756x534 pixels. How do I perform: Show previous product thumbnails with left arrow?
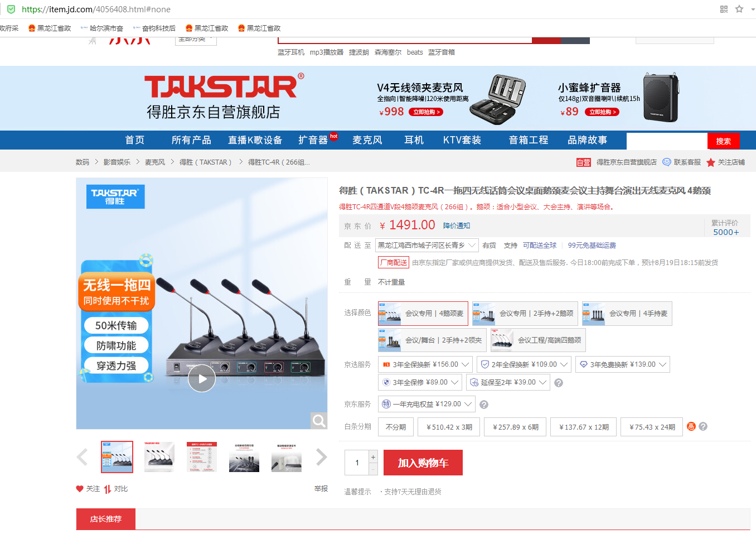[82, 457]
